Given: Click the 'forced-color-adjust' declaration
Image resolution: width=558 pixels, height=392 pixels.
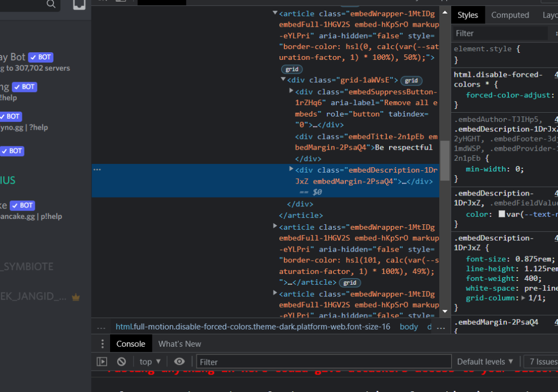Looking at the screenshot, I should click(510, 95).
